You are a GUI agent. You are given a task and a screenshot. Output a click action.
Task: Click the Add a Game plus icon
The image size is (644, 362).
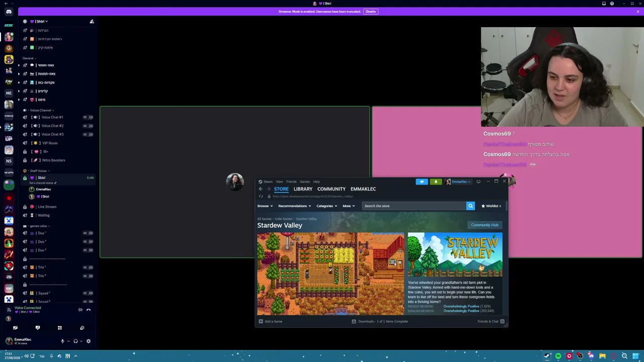pyautogui.click(x=261, y=321)
